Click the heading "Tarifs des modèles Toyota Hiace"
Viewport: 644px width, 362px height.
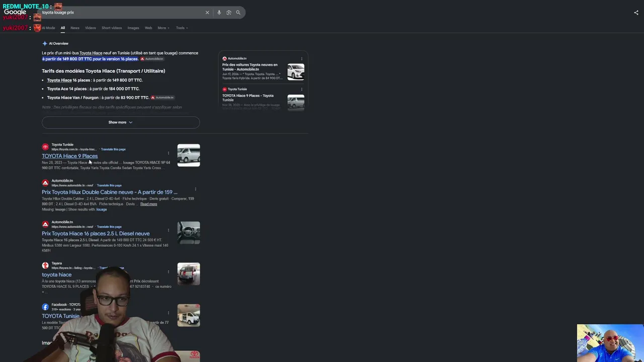[x=104, y=71]
